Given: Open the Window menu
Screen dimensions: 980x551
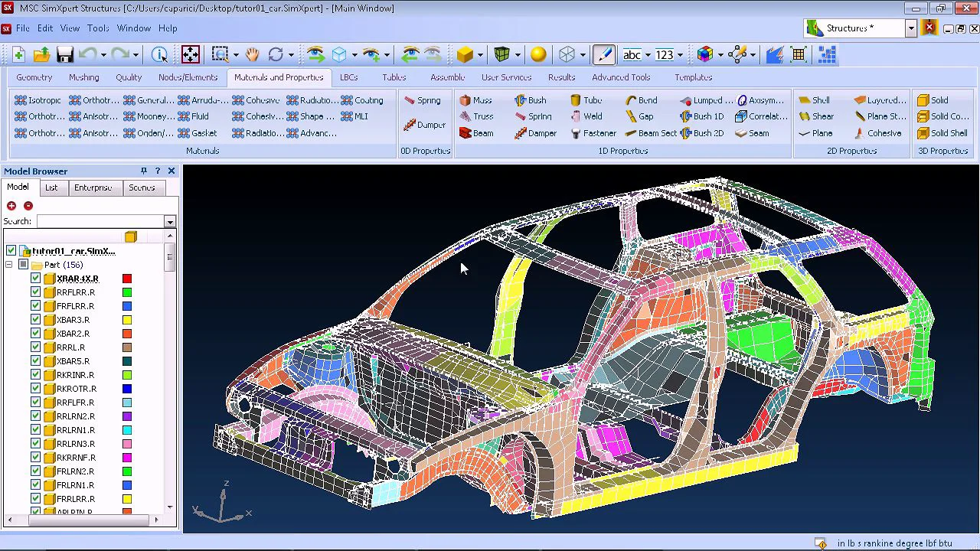Looking at the screenshot, I should [134, 28].
